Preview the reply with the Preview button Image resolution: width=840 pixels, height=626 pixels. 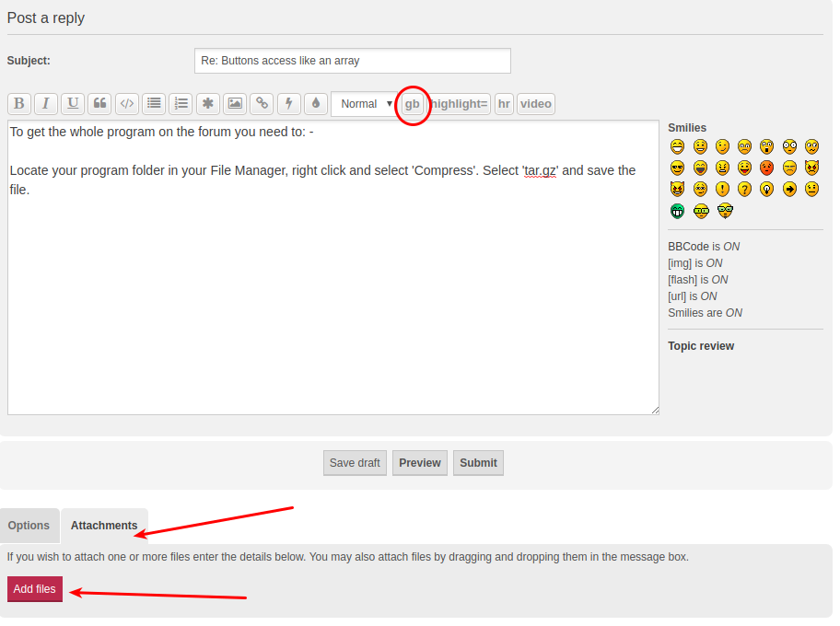420,463
